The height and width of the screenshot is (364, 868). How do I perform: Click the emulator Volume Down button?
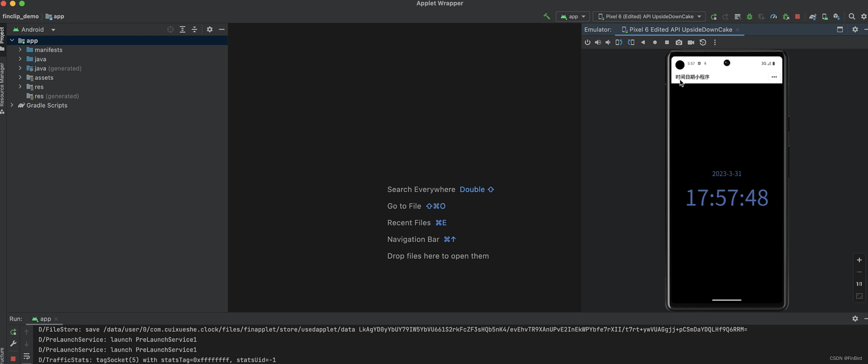tap(608, 42)
